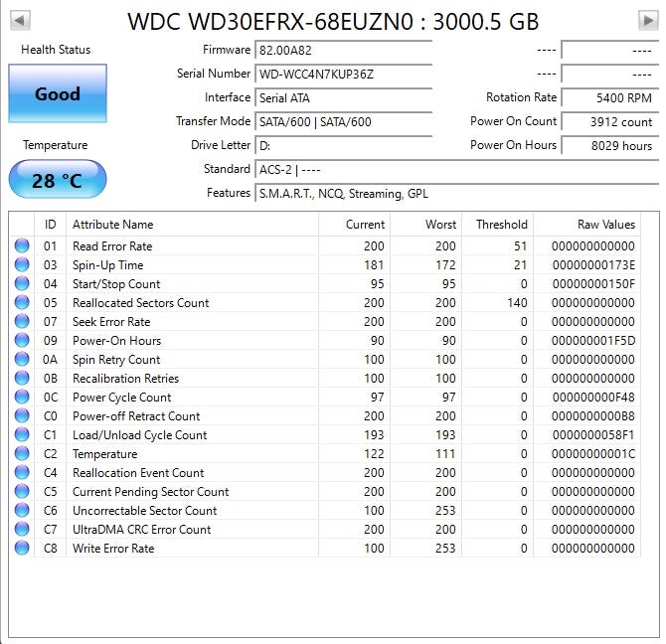Select the Start/Stop Count attribute name
This screenshot has height=644, width=666.
click(116, 284)
